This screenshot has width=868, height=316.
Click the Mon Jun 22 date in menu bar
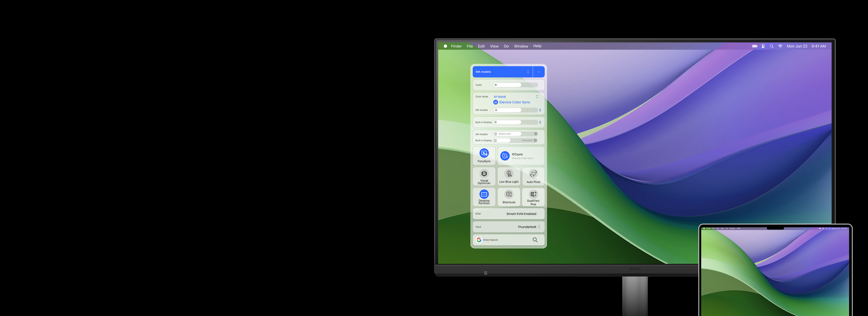(797, 46)
